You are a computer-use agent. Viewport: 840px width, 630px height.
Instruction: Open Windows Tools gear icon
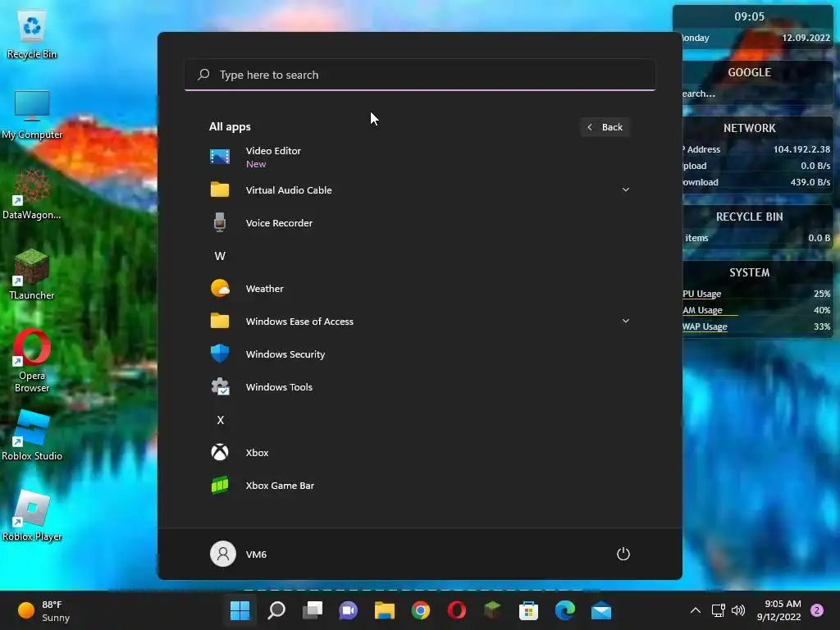[x=220, y=387]
